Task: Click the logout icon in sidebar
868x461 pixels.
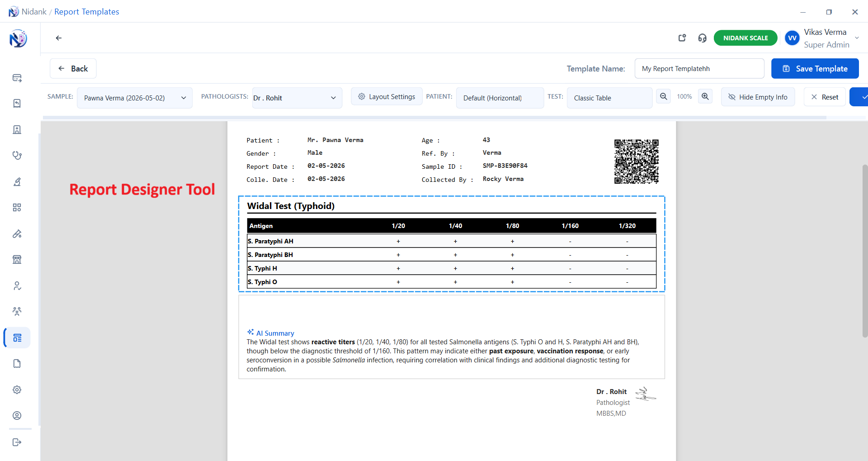Action: [x=17, y=442]
